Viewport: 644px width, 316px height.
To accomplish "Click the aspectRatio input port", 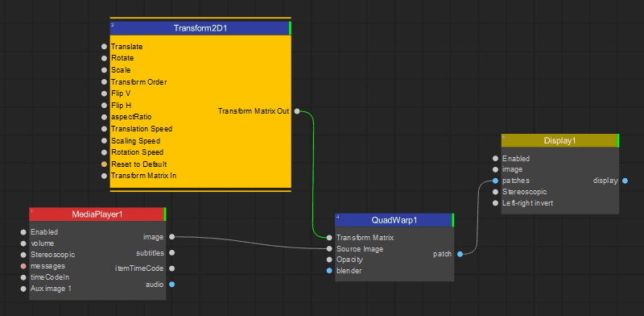I will (x=105, y=117).
